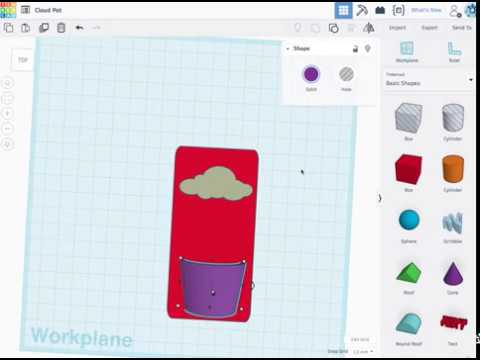Click the Ungroup shapes icon
480x360 pixels.
333,28
